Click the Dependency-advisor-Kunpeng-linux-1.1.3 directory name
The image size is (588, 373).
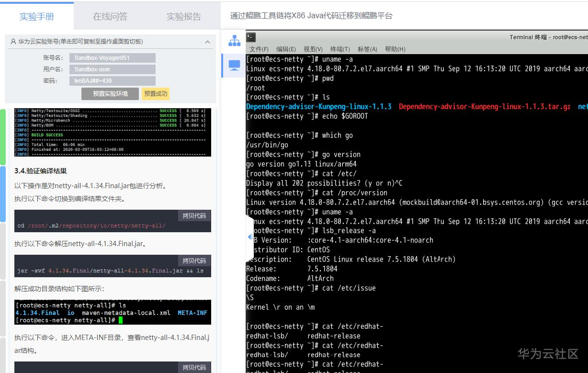(x=319, y=107)
